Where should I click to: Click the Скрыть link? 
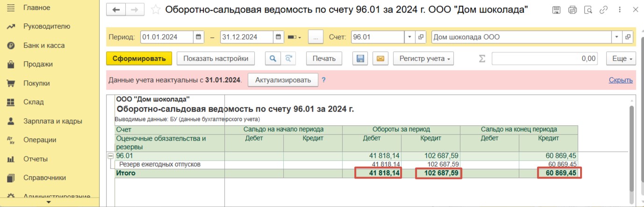click(x=620, y=80)
